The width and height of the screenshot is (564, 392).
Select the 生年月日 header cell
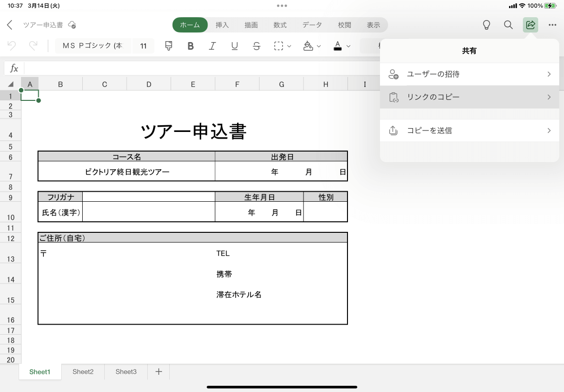click(x=259, y=197)
